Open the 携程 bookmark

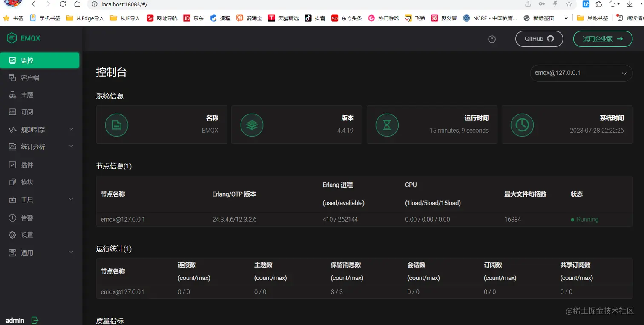(x=220, y=18)
